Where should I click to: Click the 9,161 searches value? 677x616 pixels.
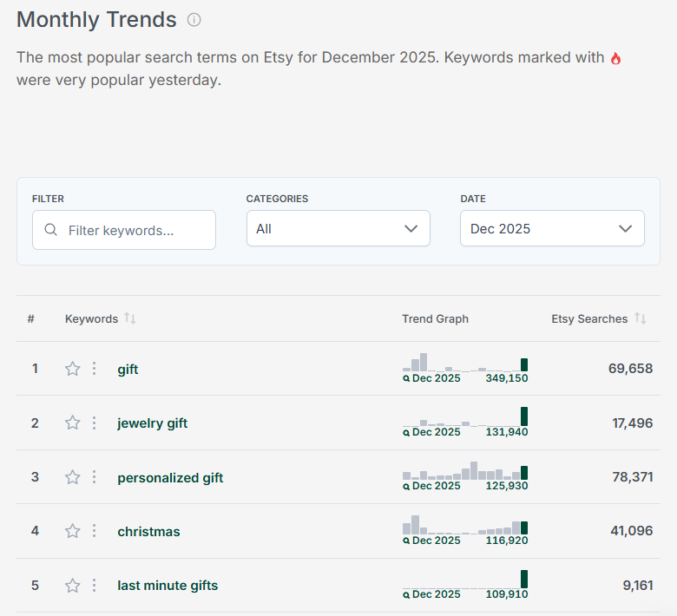[638, 585]
